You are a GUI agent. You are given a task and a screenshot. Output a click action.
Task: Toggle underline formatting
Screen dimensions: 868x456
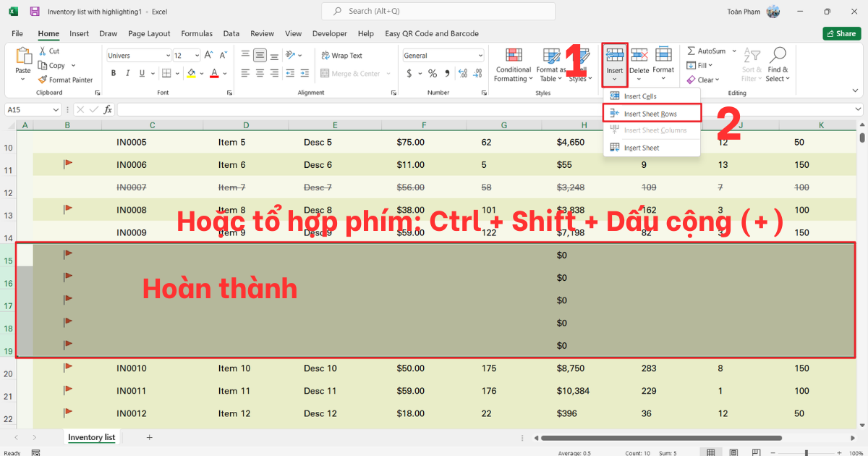click(141, 73)
